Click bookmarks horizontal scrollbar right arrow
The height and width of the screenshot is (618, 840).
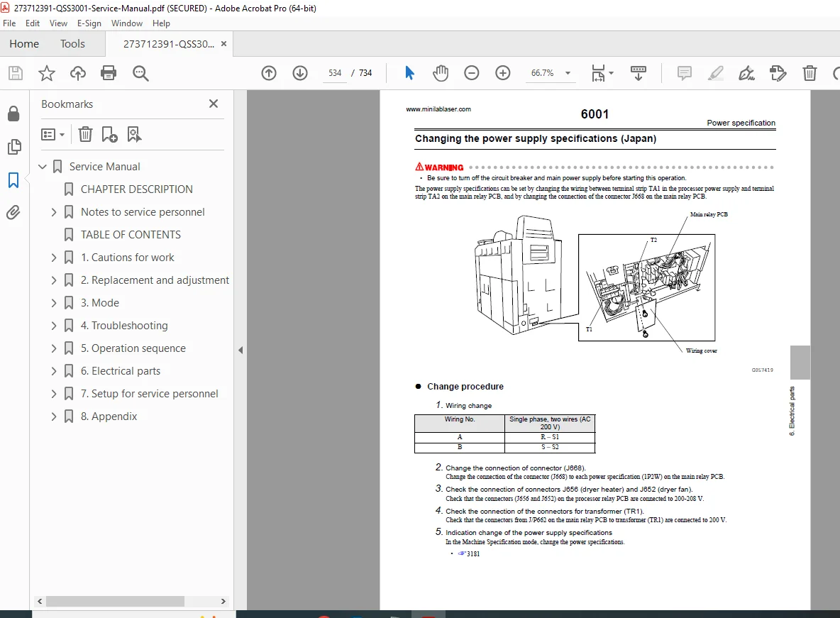click(223, 602)
